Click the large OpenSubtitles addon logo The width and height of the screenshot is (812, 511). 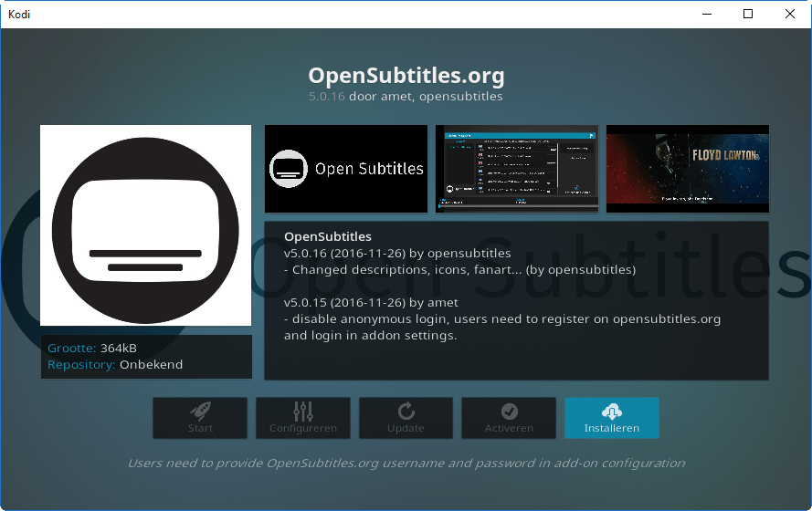(x=145, y=225)
